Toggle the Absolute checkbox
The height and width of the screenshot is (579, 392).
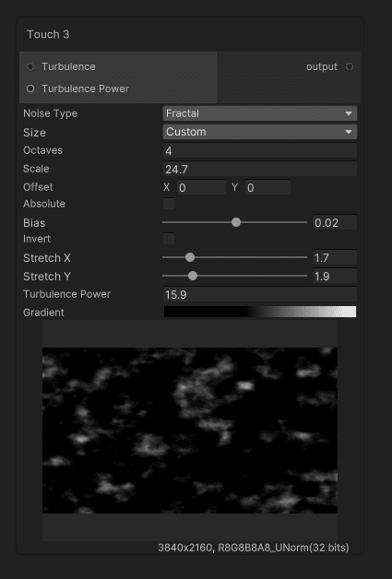coord(169,204)
